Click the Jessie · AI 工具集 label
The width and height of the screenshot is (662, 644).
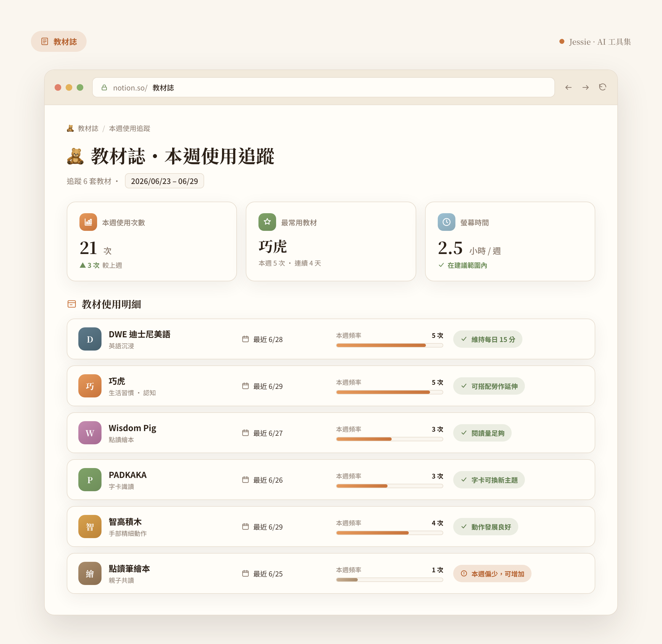[x=600, y=42]
